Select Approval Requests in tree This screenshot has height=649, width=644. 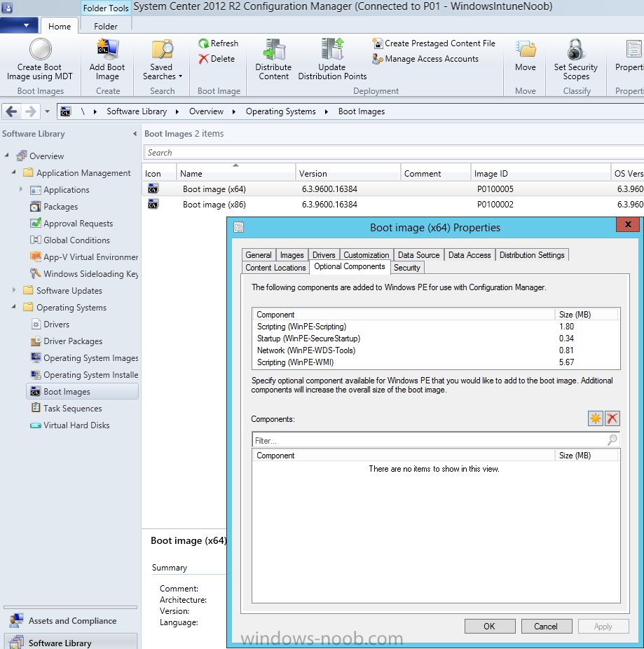coord(78,224)
